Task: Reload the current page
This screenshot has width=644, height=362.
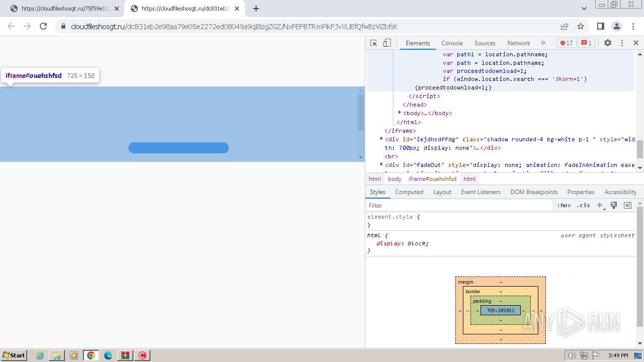Action: point(43,27)
